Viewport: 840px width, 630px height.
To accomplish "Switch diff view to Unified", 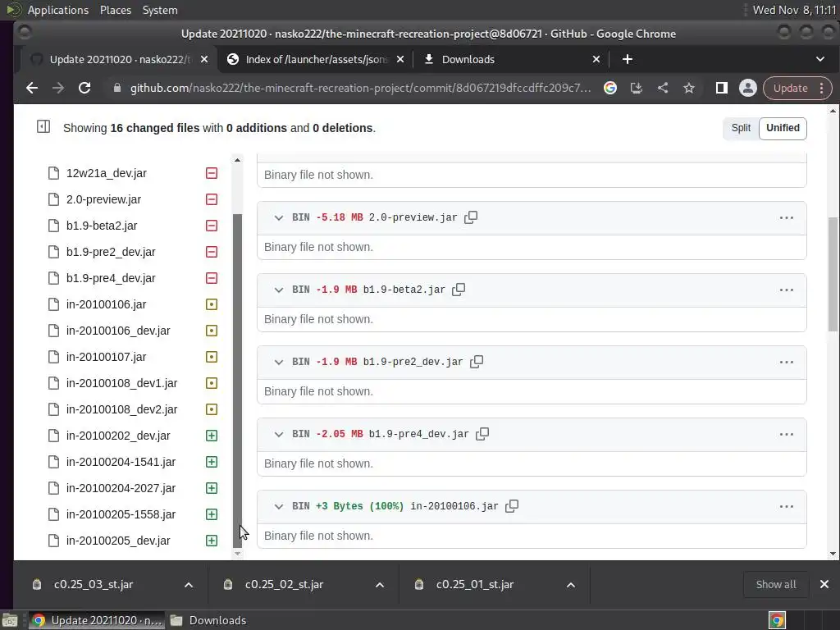I will [783, 128].
